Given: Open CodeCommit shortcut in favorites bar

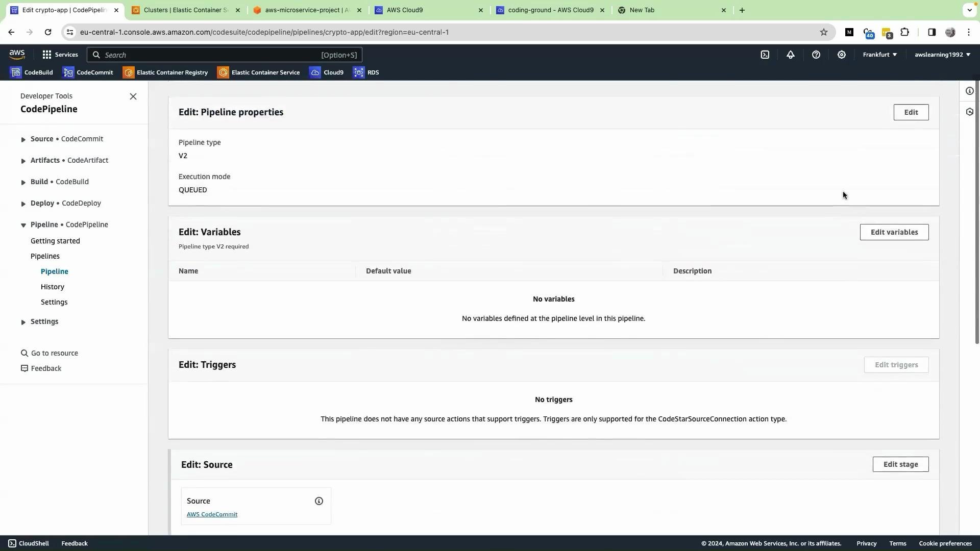Looking at the screenshot, I should click(88, 72).
